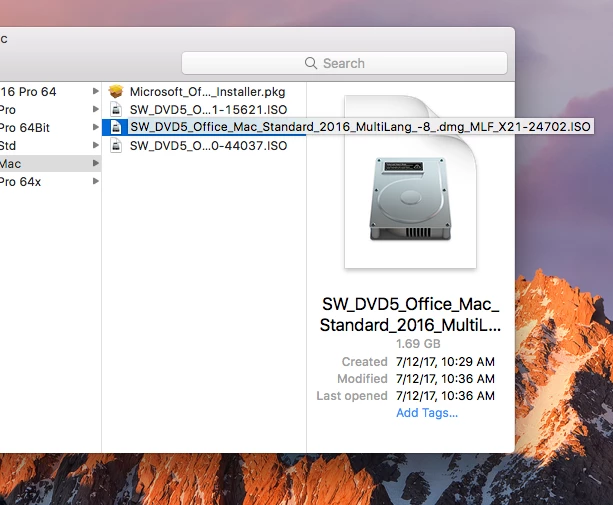Select SW_DVD5_O...1-15621.ISO file
This screenshot has height=505, width=613.
point(204,109)
